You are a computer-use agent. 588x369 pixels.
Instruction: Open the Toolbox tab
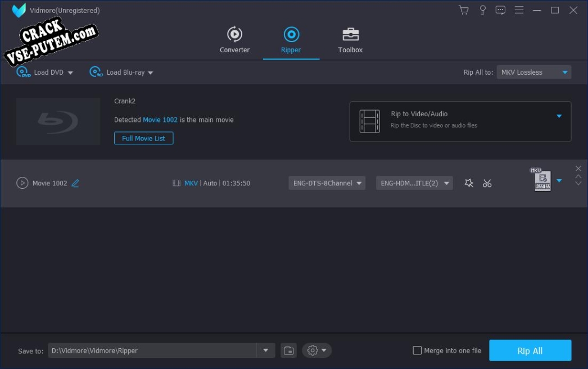[350, 40]
